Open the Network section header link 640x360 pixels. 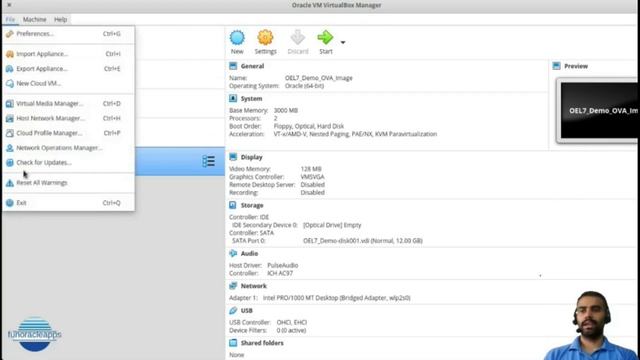[253, 286]
